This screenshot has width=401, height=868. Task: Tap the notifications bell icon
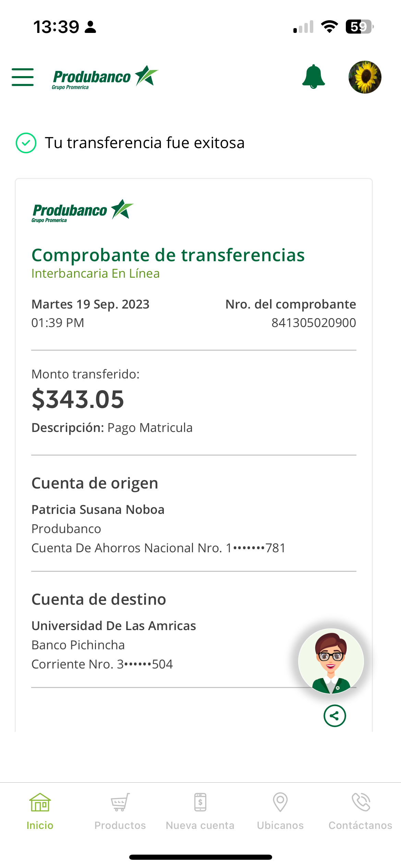click(x=313, y=77)
